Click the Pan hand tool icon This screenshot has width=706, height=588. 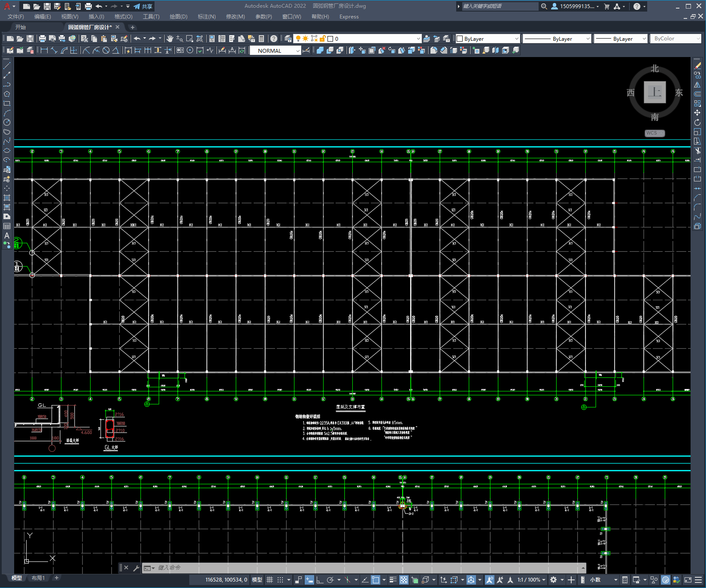point(170,39)
